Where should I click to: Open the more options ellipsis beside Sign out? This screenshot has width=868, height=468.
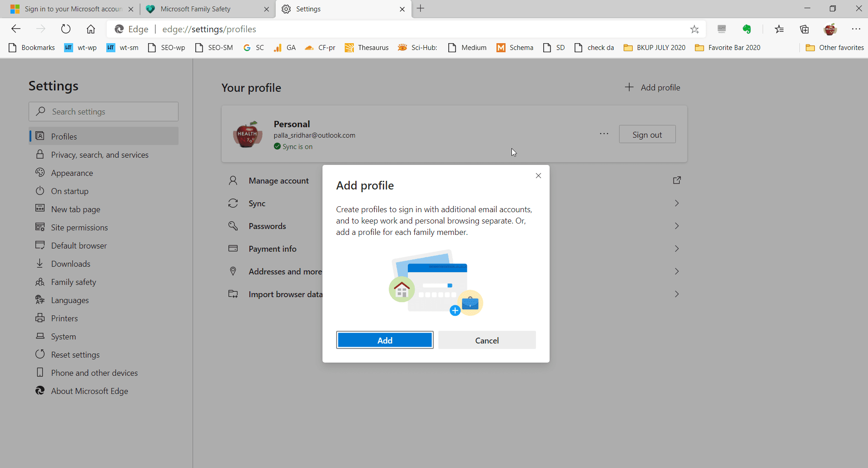coord(604,134)
